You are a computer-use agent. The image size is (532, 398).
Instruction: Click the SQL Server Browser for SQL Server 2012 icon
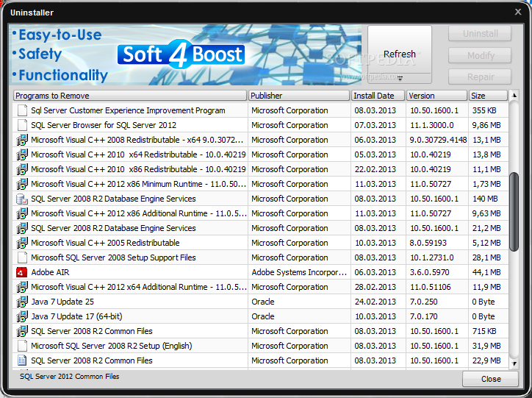coord(22,125)
